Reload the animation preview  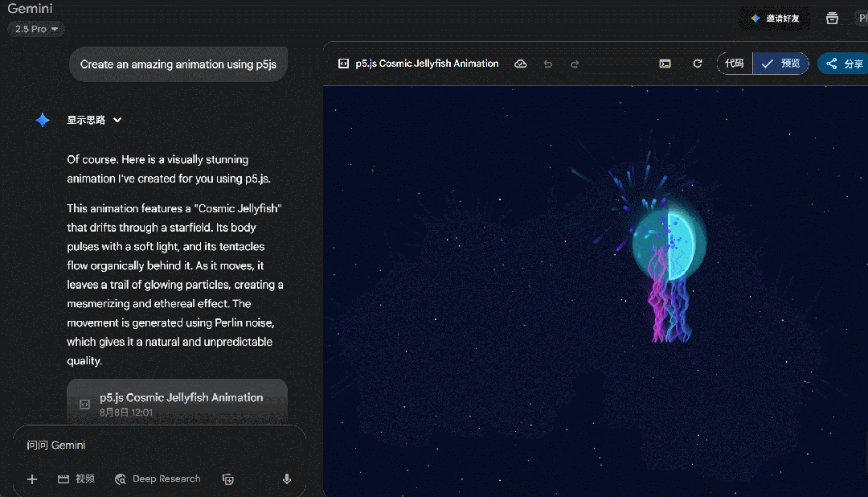point(698,64)
